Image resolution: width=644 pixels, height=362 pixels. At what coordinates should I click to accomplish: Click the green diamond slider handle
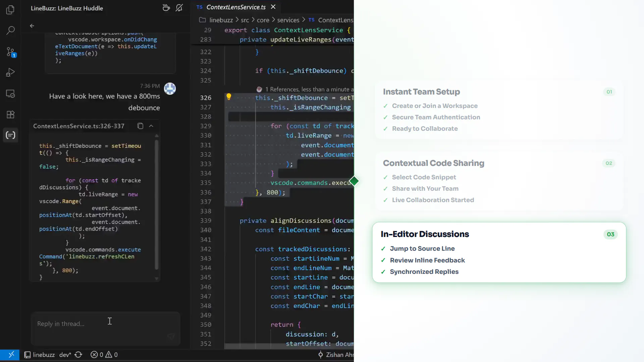pos(354,181)
